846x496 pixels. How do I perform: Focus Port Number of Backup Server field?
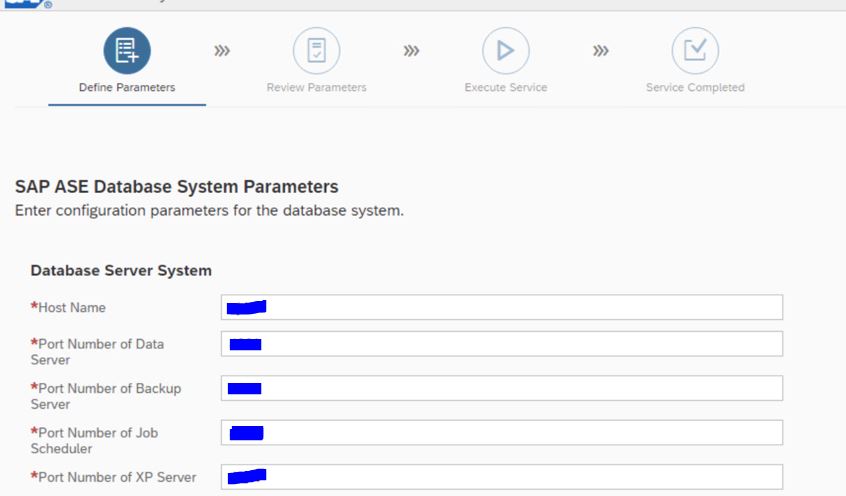(502, 388)
